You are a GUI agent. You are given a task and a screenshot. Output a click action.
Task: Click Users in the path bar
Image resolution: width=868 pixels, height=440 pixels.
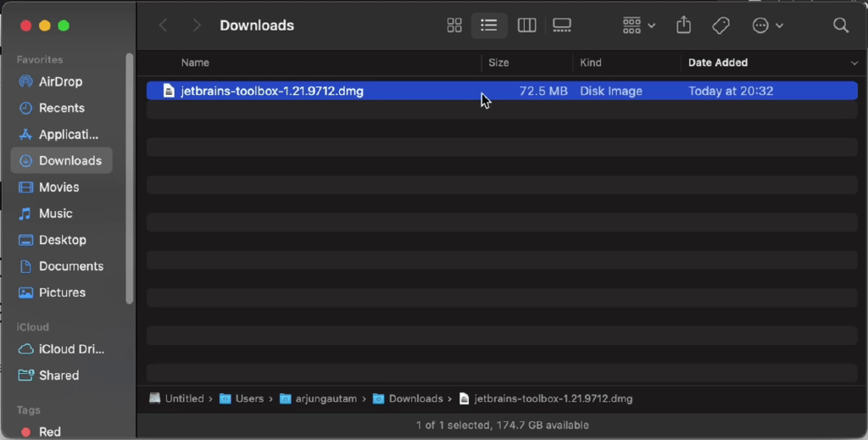pyautogui.click(x=242, y=398)
